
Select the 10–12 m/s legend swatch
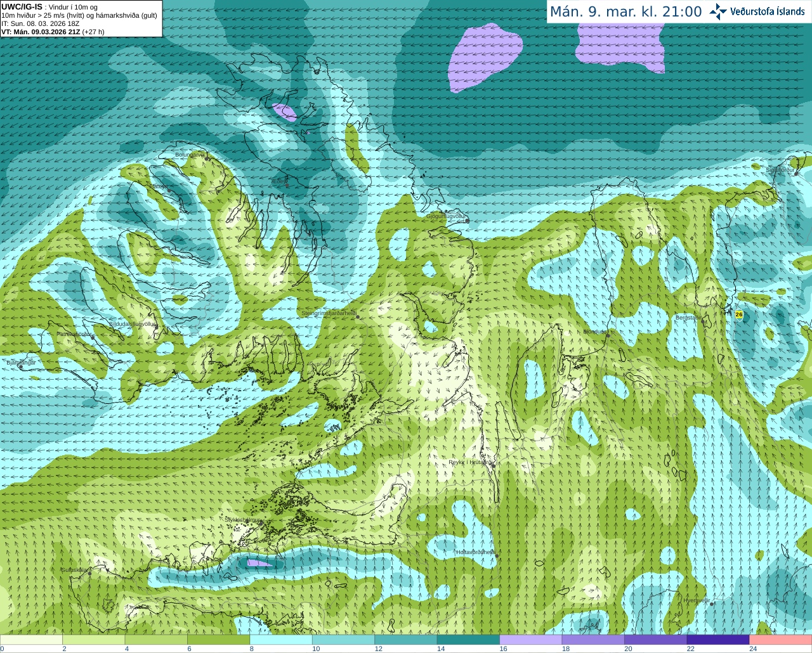click(x=343, y=640)
